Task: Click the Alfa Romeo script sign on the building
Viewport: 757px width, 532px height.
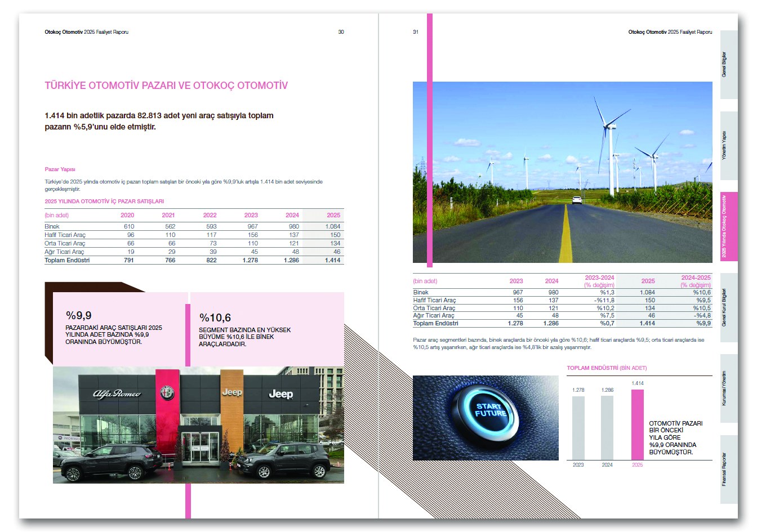Action: tap(117, 394)
